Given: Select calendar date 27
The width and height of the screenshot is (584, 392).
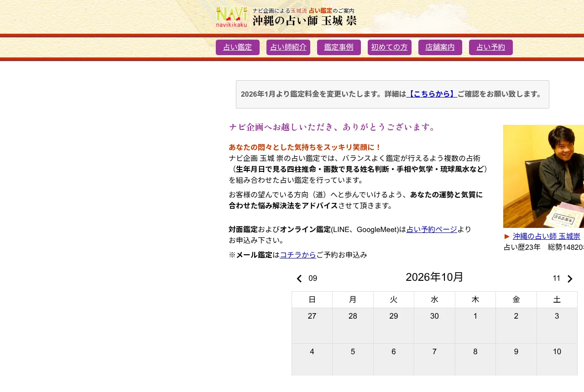Looking at the screenshot, I should click(x=312, y=325).
